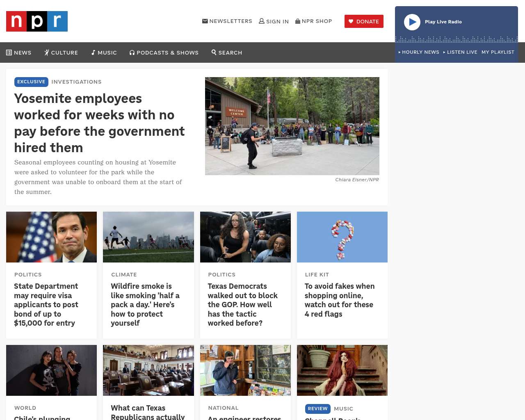The image size is (525, 420).
Task: Open the Wildfire smoke story headline
Action: (145, 304)
